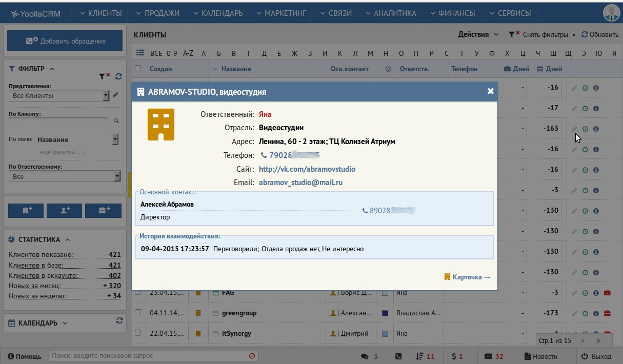Click the abramov_studio@mail.ru email link
The image size is (623, 364).
tap(300, 182)
